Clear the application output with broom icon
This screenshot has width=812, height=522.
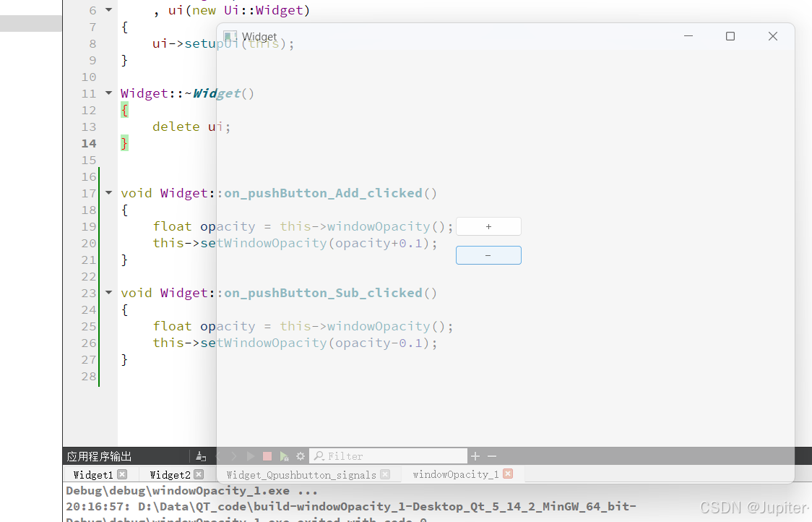pos(202,456)
